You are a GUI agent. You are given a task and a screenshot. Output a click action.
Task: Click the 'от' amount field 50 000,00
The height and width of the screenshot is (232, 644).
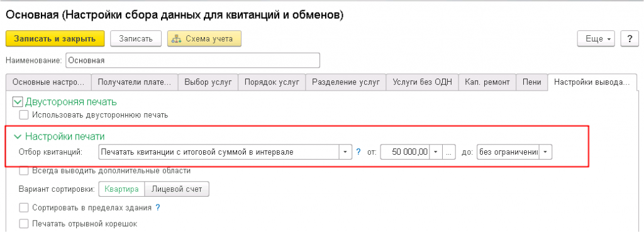(x=405, y=152)
